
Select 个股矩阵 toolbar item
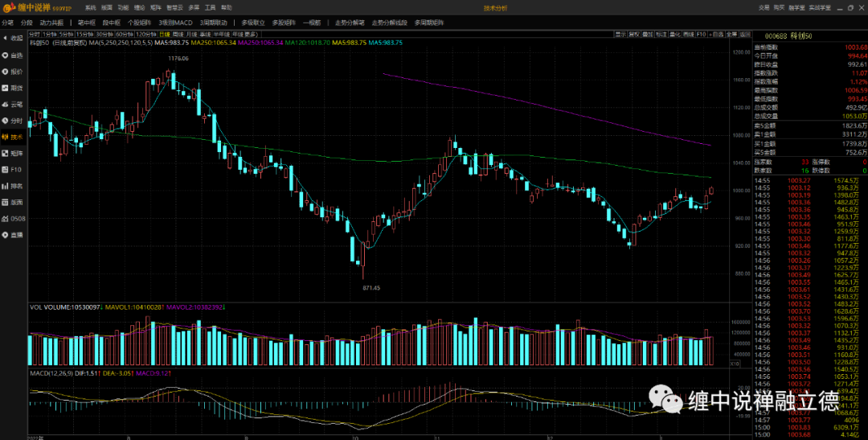[x=139, y=23]
